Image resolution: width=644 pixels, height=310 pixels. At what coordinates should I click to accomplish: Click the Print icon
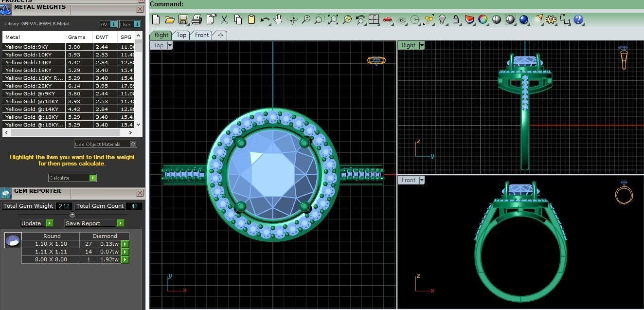click(x=197, y=19)
